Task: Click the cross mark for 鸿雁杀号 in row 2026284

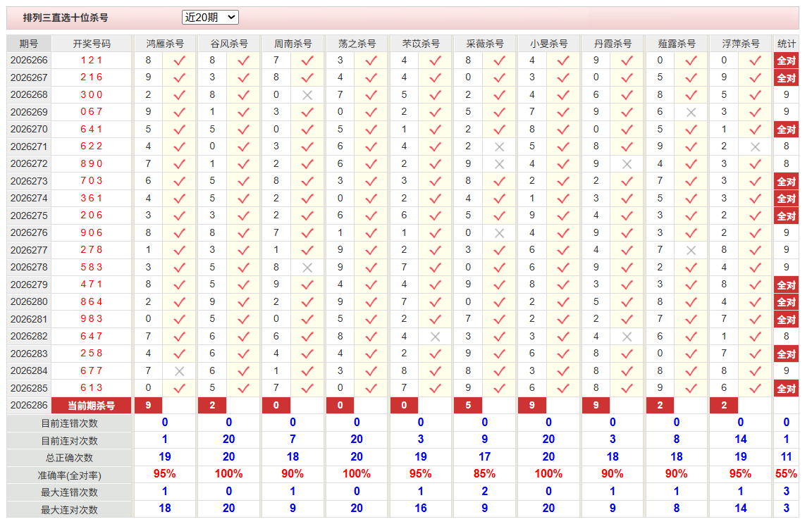Action: click(179, 371)
